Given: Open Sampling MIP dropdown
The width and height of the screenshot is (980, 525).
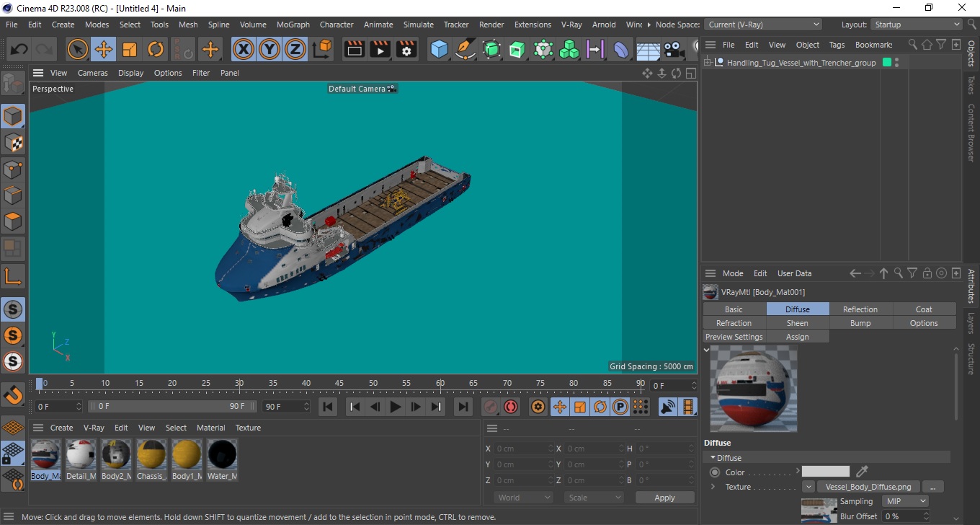Looking at the screenshot, I should (904, 500).
